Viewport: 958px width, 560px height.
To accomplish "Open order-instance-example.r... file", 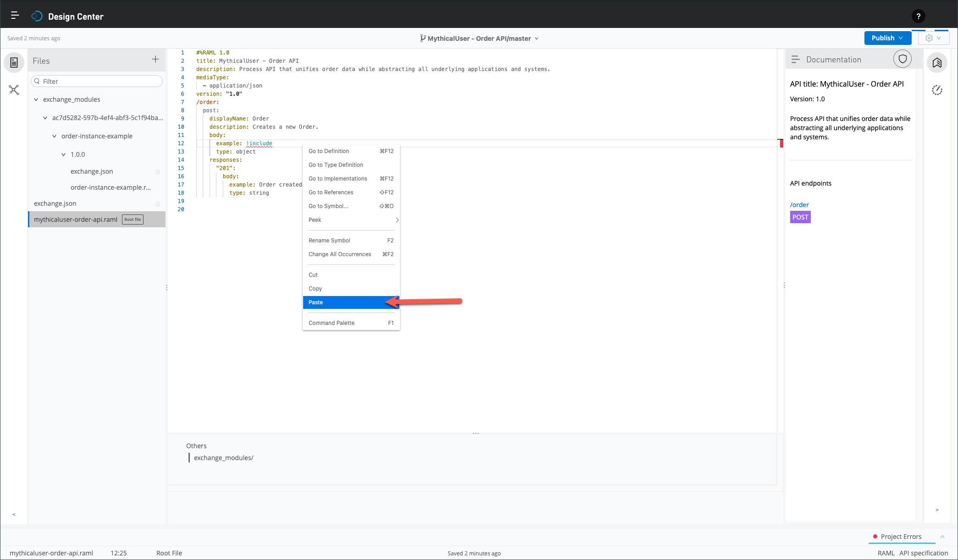I will pos(111,187).
